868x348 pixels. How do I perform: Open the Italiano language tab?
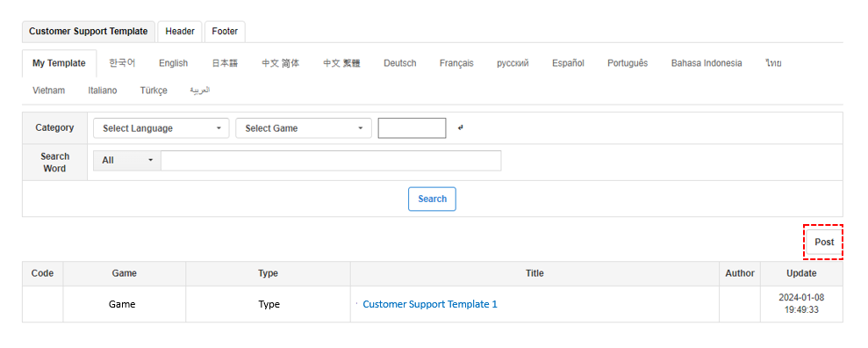click(x=103, y=91)
